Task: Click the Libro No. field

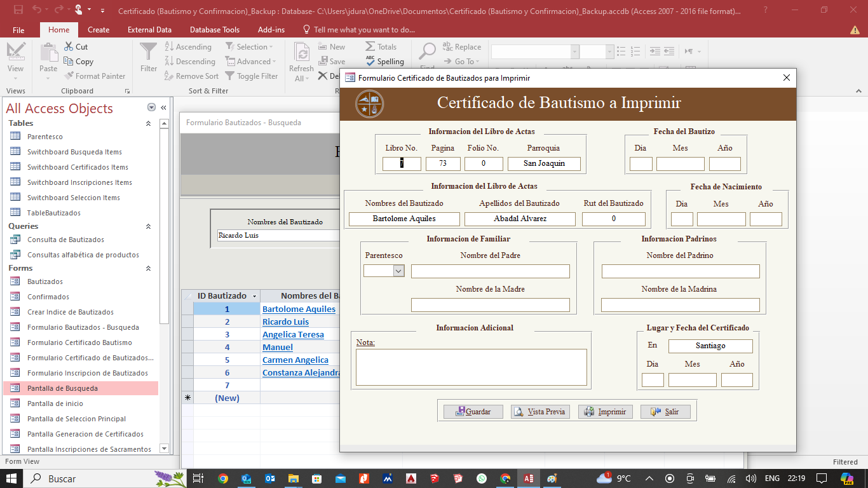Action: (402, 163)
